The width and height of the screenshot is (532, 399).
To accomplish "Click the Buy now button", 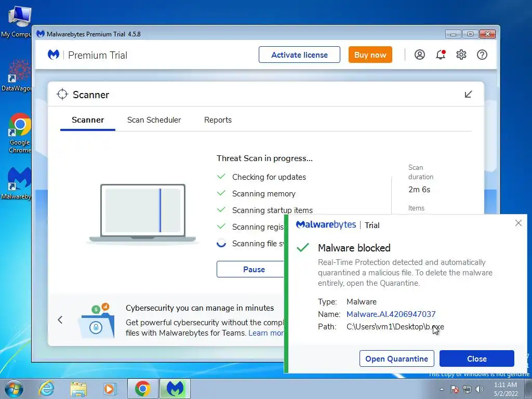I will pos(370,55).
